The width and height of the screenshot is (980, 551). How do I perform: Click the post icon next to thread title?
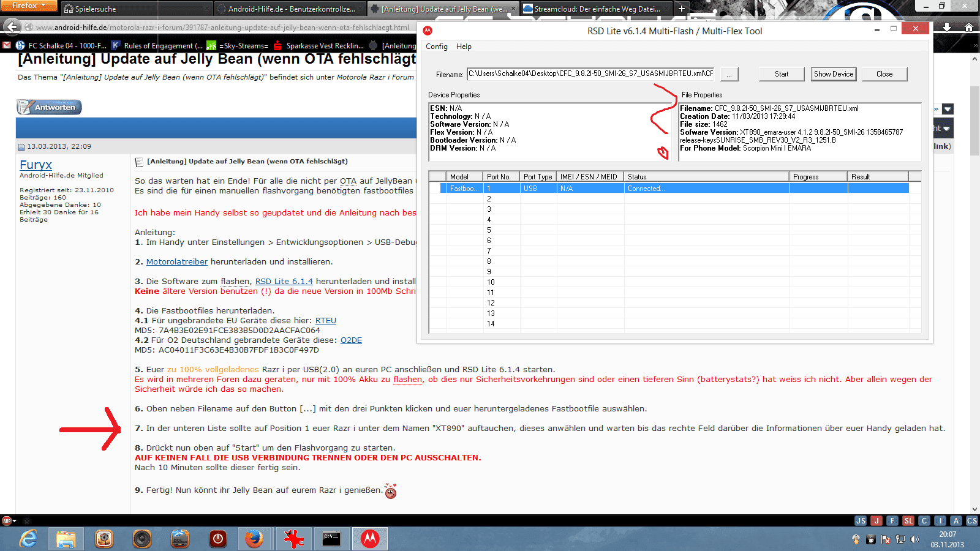coord(139,162)
